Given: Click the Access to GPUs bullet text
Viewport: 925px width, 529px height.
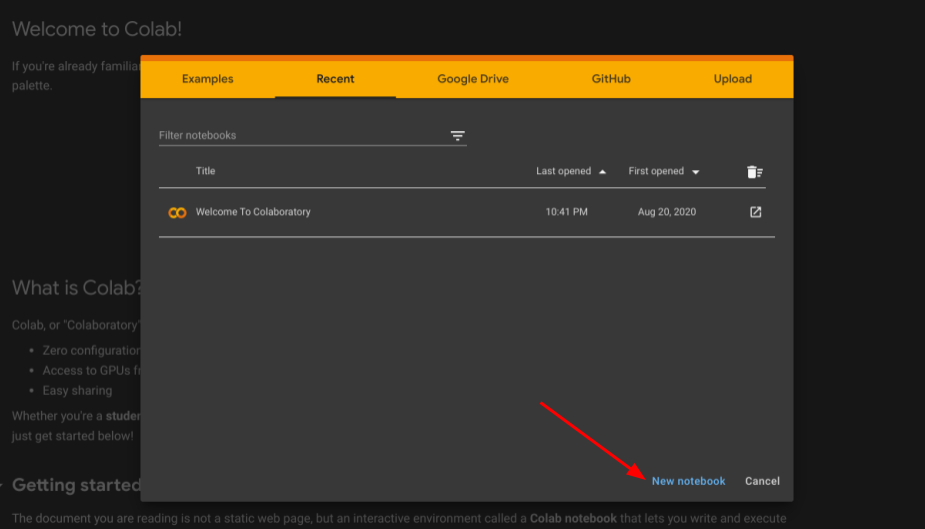Looking at the screenshot, I should 91,370.
